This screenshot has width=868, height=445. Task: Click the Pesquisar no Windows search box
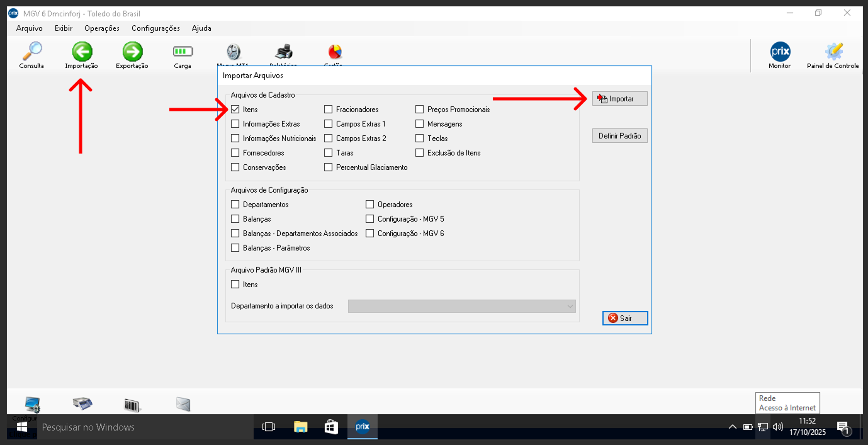coord(145,427)
